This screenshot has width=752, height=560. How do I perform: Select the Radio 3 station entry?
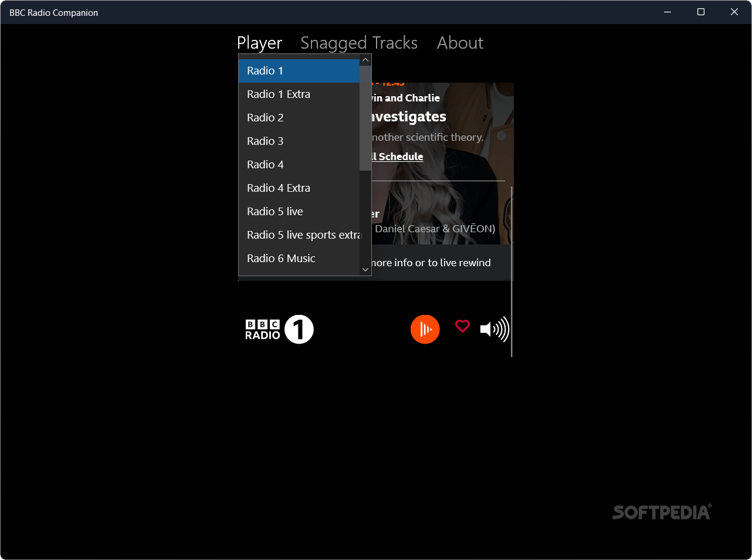pyautogui.click(x=299, y=141)
